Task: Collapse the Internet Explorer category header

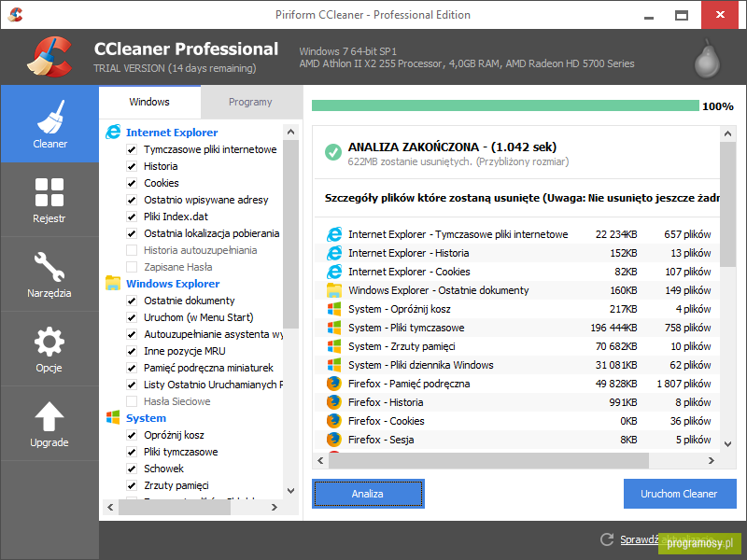Action: click(172, 133)
